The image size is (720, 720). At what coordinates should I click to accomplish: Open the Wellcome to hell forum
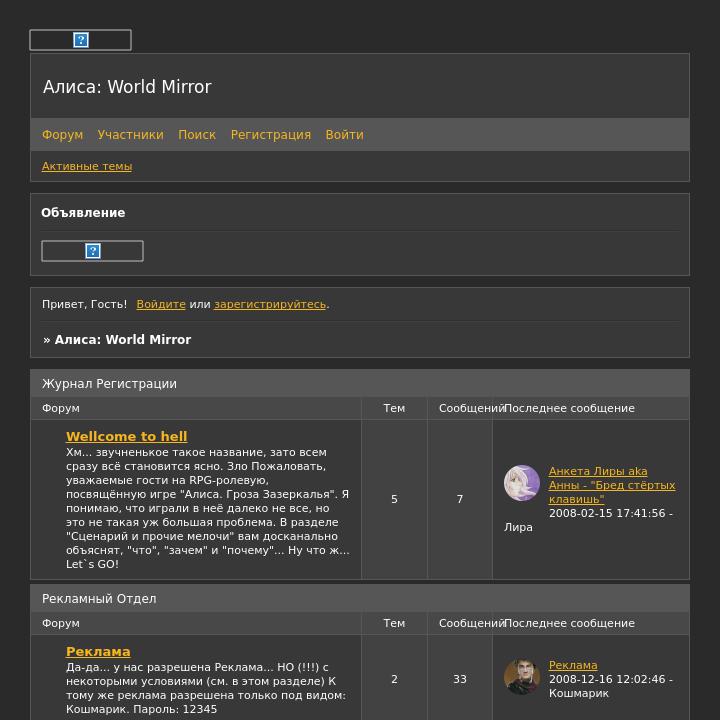(127, 436)
